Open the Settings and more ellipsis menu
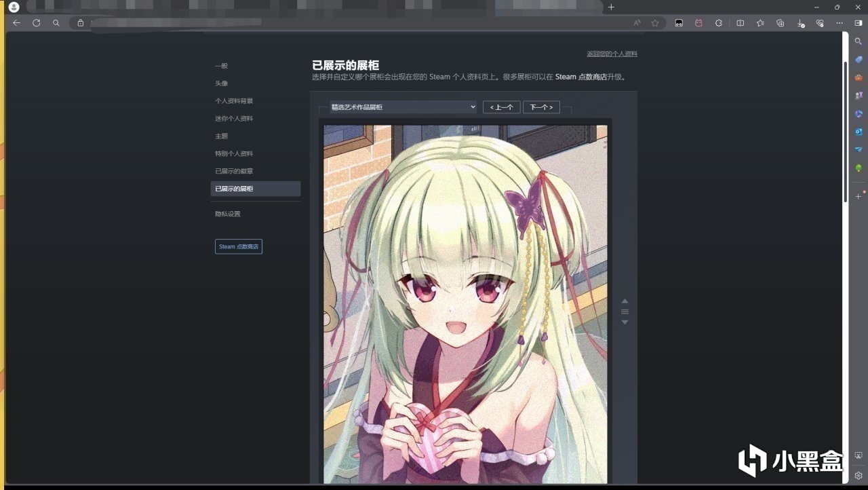This screenshot has height=490, width=868. (840, 23)
